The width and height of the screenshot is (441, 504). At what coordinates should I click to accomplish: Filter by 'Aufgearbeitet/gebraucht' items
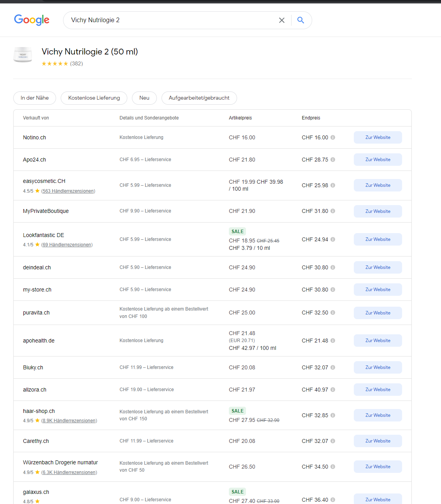[x=199, y=98]
